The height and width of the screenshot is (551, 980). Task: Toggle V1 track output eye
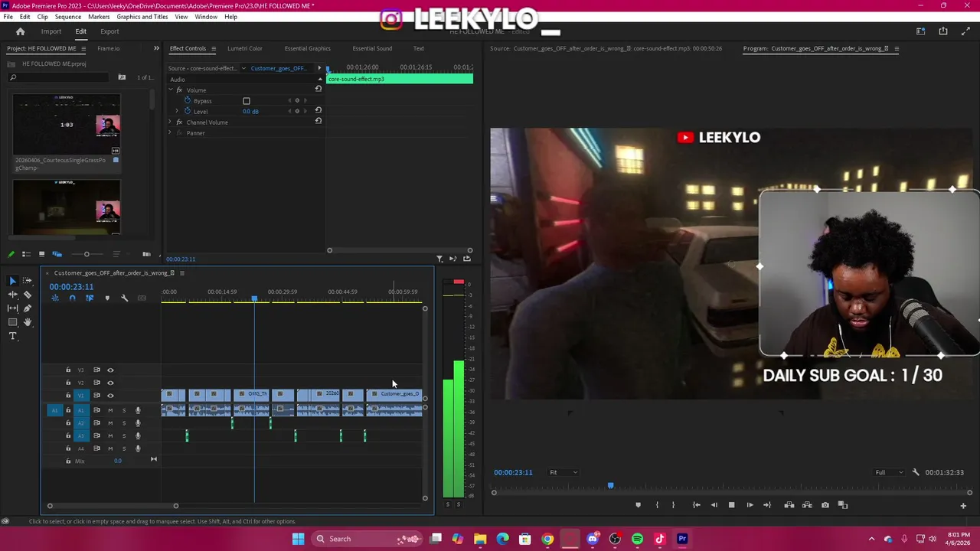[x=110, y=396]
